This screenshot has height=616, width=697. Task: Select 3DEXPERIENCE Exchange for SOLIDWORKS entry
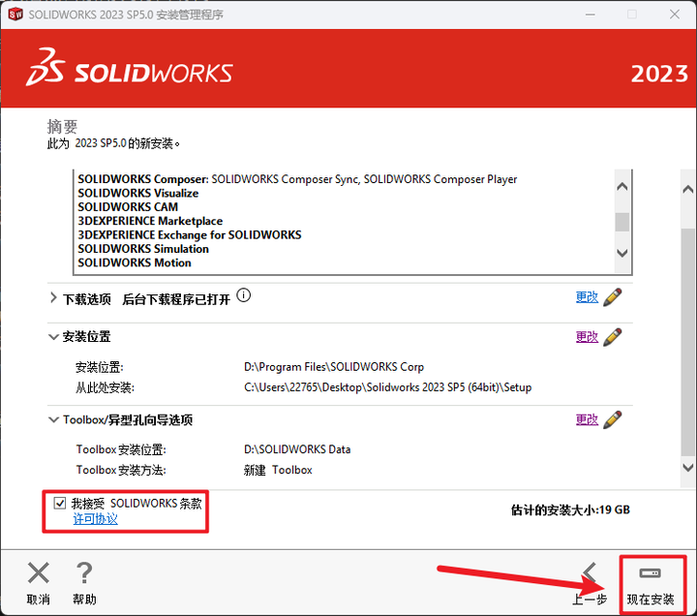[x=190, y=234]
